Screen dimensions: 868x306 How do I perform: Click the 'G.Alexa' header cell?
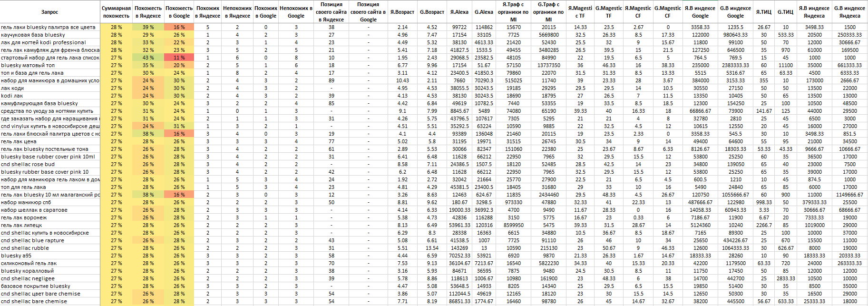click(484, 12)
